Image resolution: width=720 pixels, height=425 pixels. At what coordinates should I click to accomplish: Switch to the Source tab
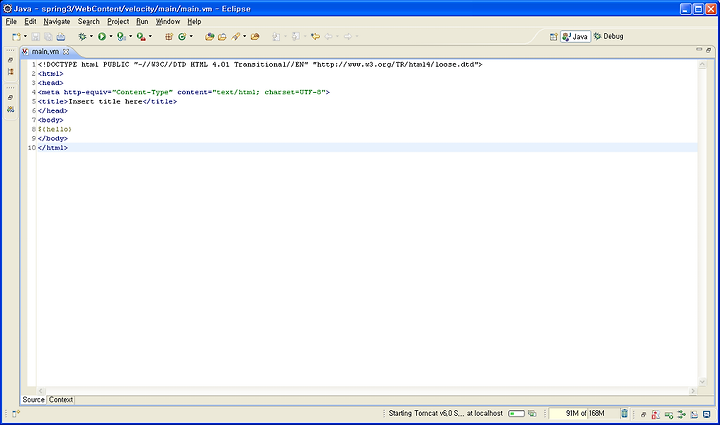pos(34,400)
